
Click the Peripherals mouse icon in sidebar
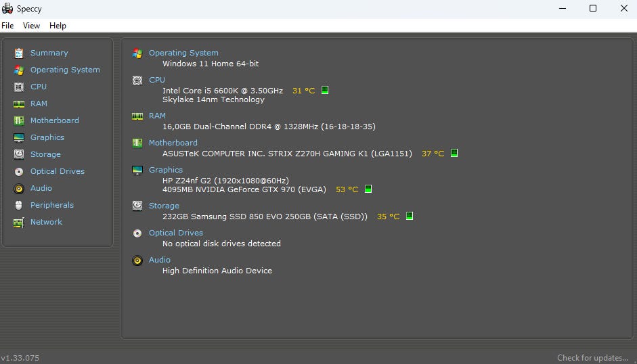[19, 205]
